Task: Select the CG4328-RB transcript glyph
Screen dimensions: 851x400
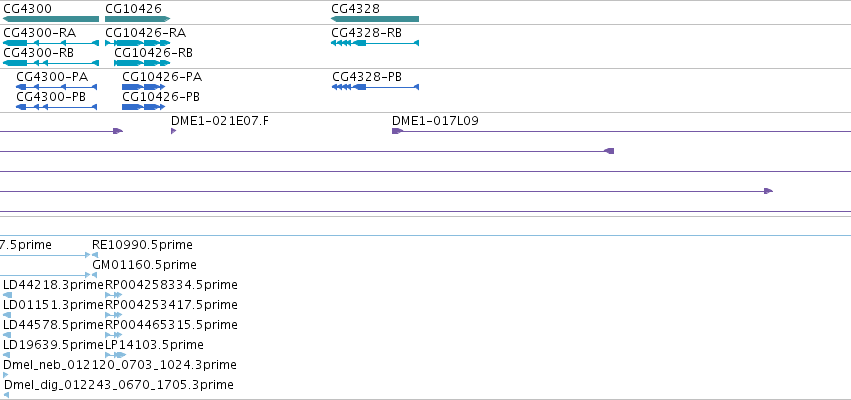Action: (x=375, y=43)
